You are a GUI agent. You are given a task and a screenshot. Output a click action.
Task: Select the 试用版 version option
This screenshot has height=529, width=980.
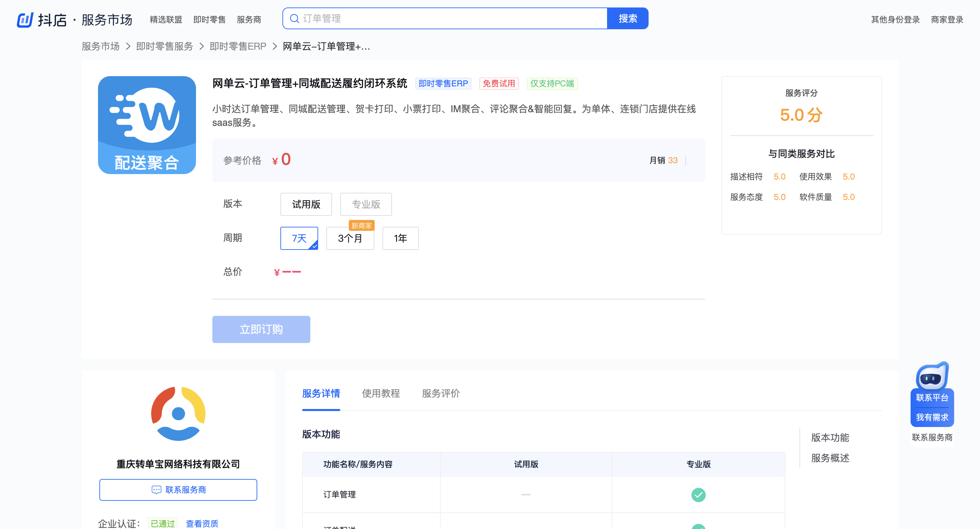point(306,204)
